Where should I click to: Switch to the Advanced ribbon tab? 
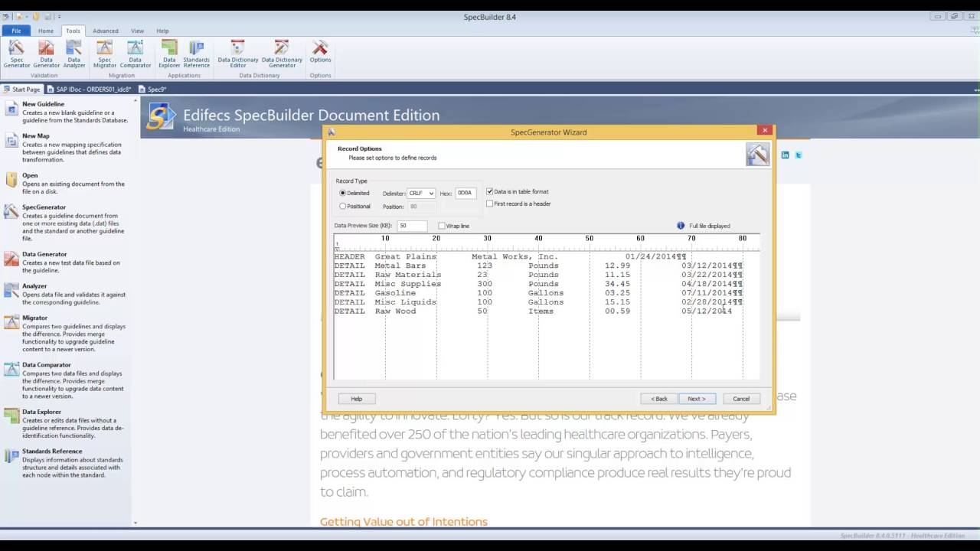[106, 31]
